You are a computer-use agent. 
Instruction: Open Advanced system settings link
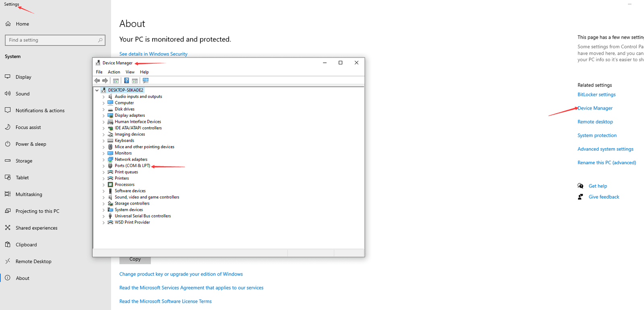[605, 149]
